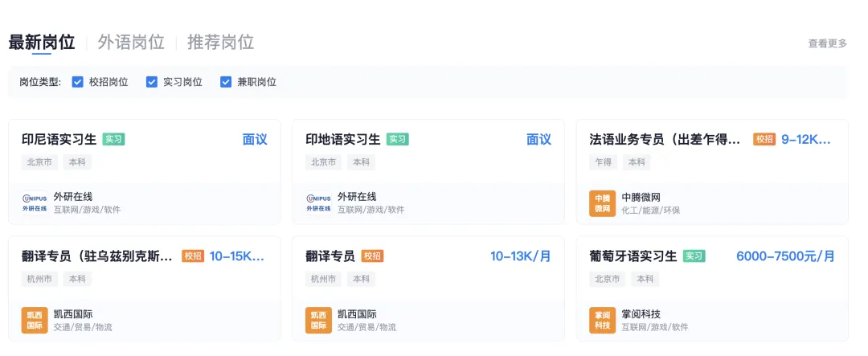Click 交通/贸易/物流 text in 10-15K card
The height and width of the screenshot is (356, 868).
click(x=83, y=327)
